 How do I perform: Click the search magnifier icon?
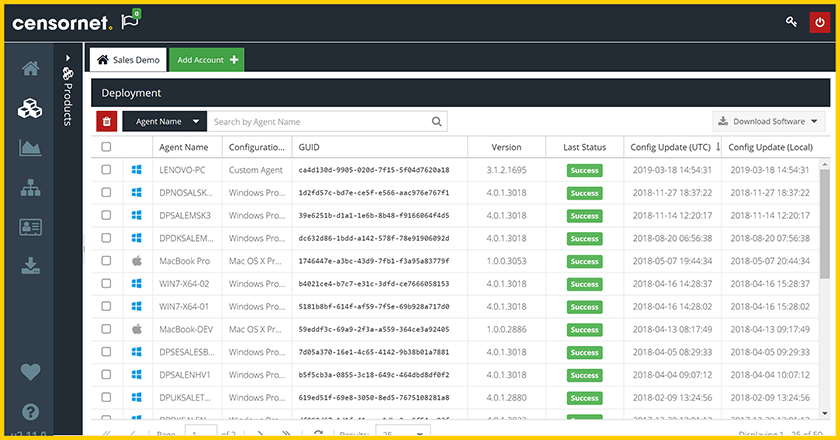(x=437, y=122)
